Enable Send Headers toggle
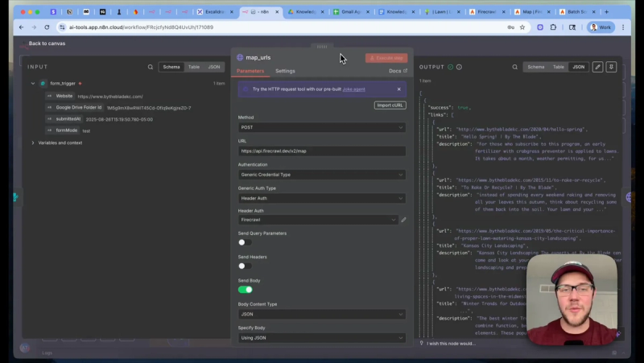The width and height of the screenshot is (644, 363). click(x=245, y=266)
